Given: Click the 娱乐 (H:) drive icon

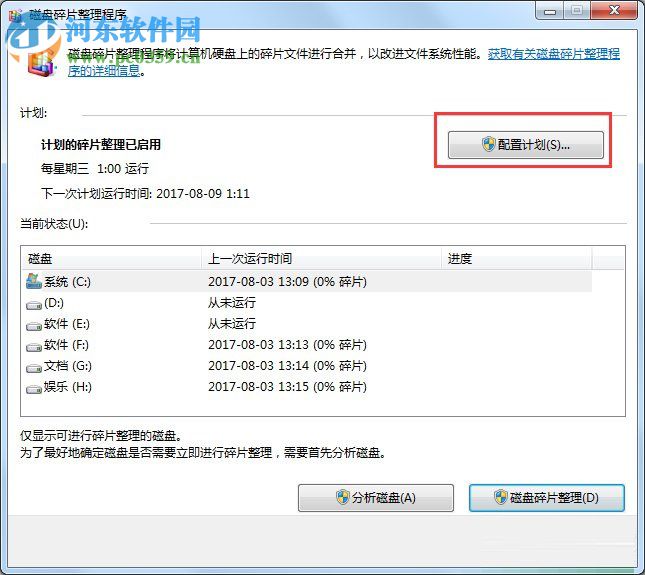Looking at the screenshot, I should 34,389.
